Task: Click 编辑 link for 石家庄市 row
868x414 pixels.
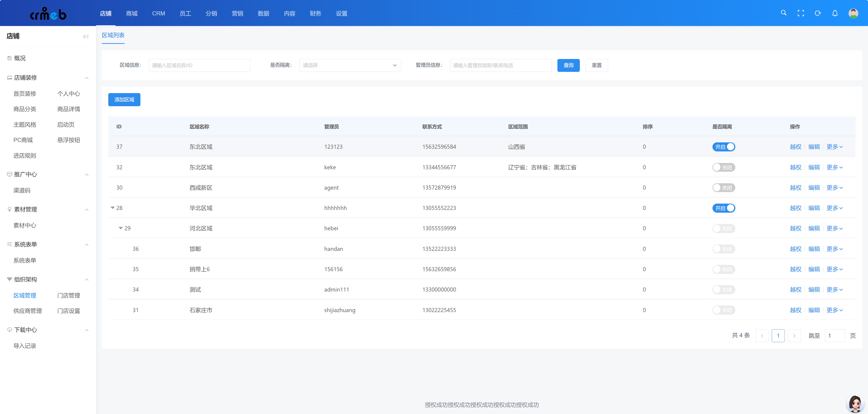Action: pyautogui.click(x=814, y=310)
